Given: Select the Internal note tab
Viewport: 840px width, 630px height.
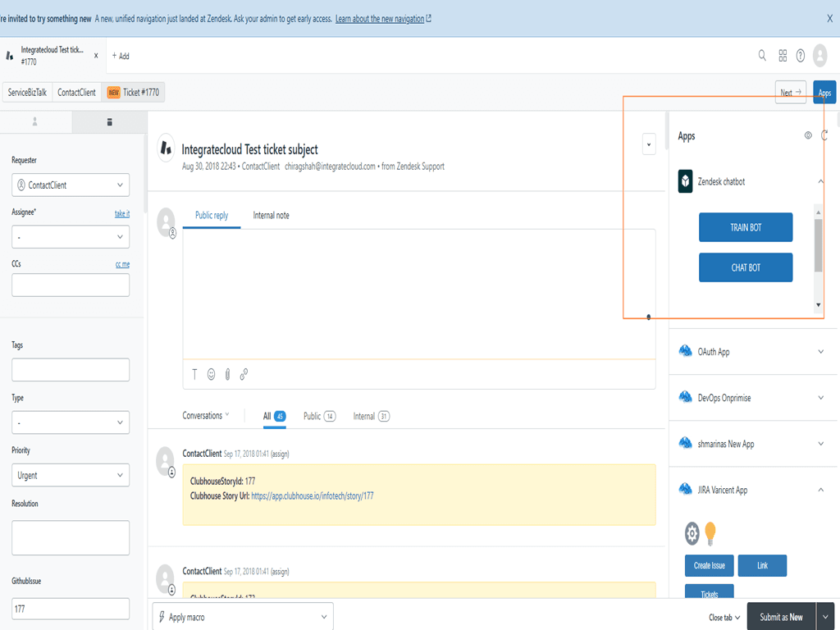Looking at the screenshot, I should [x=271, y=216].
